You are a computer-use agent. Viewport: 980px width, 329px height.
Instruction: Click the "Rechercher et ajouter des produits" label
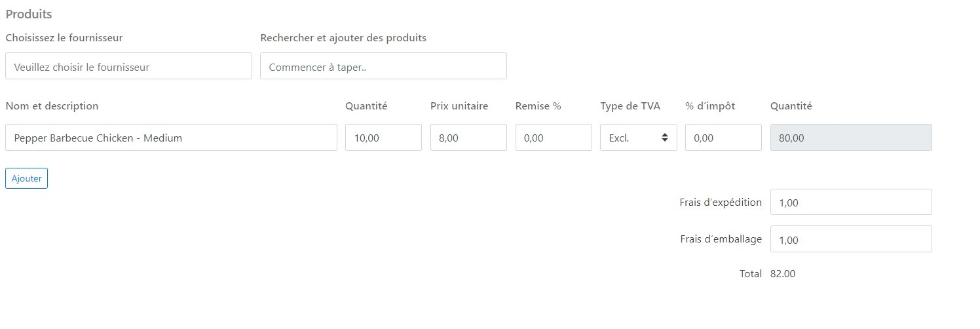(343, 38)
